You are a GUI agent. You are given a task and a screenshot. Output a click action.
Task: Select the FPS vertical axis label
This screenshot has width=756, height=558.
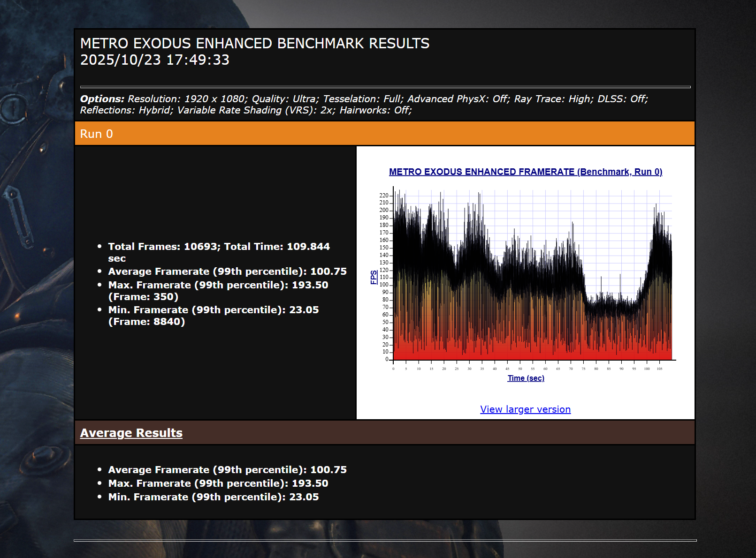point(374,277)
